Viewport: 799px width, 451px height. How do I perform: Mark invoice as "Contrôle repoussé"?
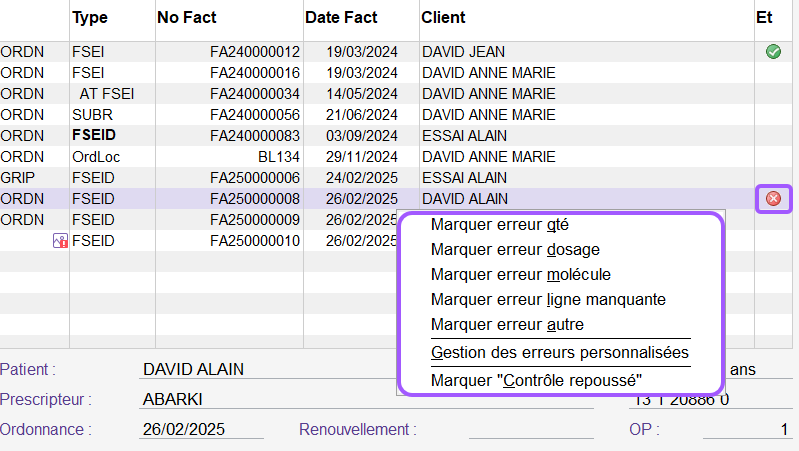coord(535,381)
